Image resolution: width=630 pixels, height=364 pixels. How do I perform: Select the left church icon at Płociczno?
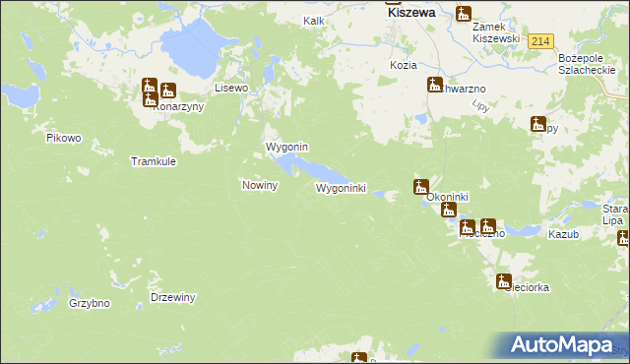tap(468, 227)
